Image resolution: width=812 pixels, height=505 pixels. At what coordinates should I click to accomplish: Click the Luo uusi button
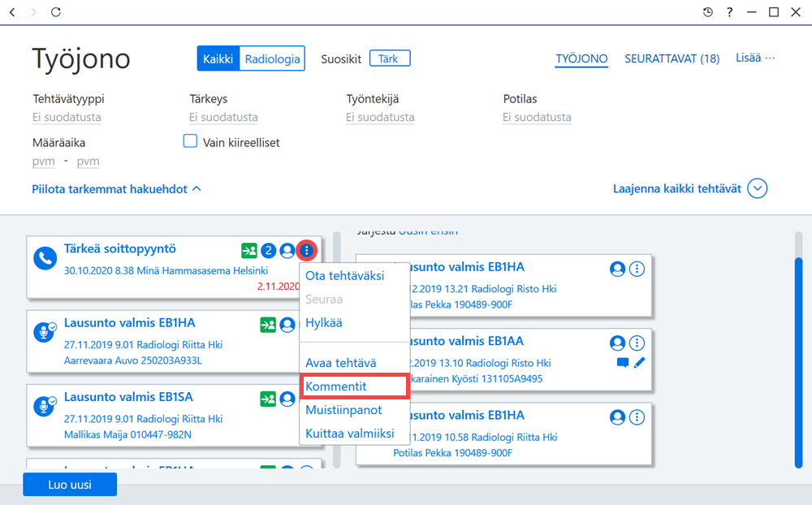70,484
